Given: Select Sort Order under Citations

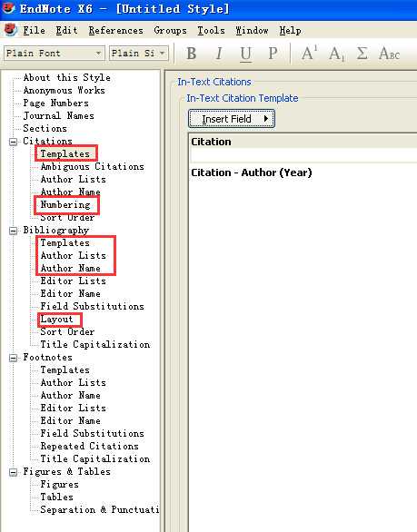Looking at the screenshot, I should tap(67, 218).
